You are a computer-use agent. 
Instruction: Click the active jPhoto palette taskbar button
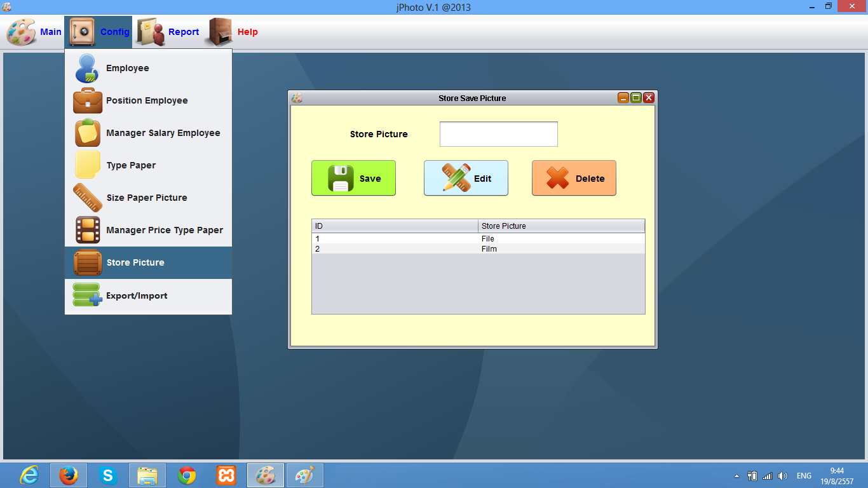click(x=266, y=475)
